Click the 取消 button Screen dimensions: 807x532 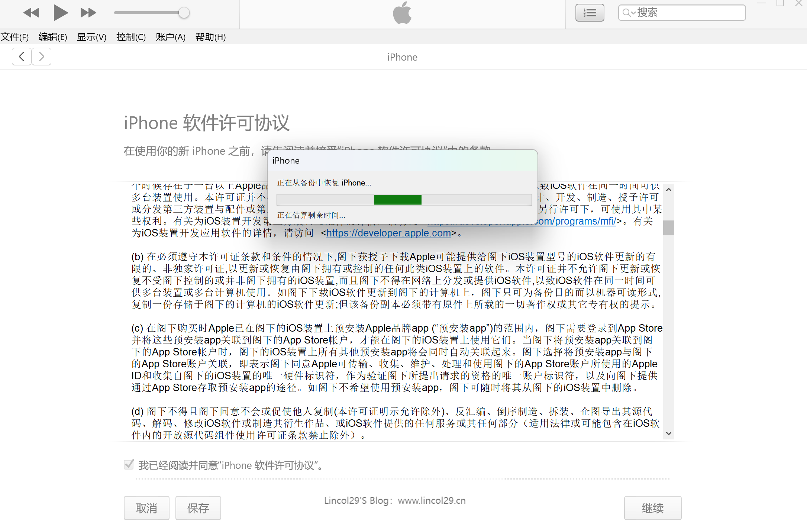(146, 508)
